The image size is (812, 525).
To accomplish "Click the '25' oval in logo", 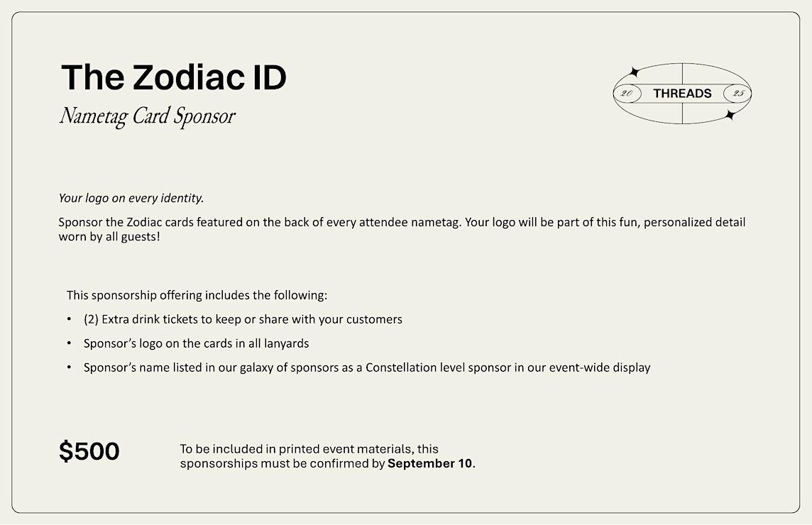I will [x=737, y=93].
